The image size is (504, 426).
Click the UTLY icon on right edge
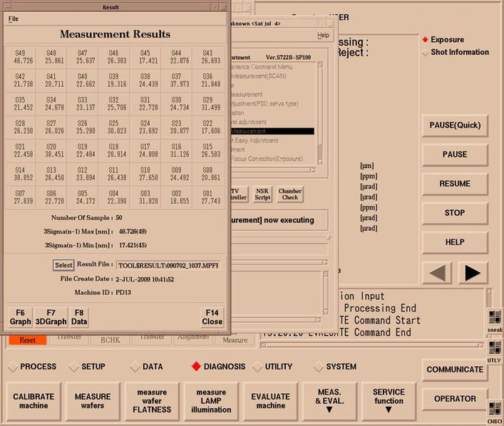click(x=495, y=348)
